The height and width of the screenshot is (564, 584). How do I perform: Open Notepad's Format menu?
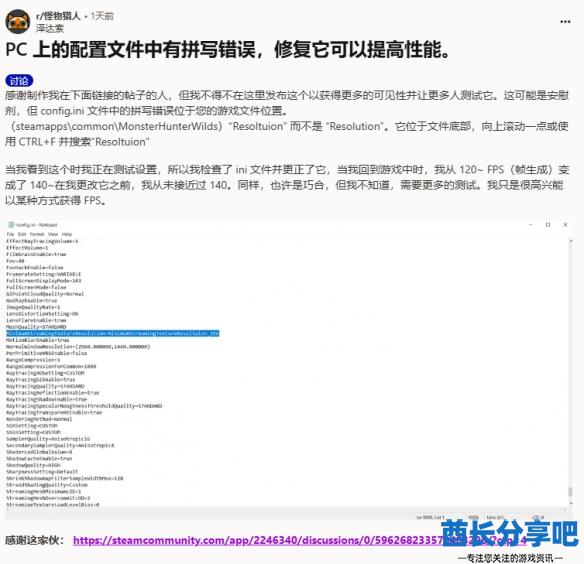point(37,234)
